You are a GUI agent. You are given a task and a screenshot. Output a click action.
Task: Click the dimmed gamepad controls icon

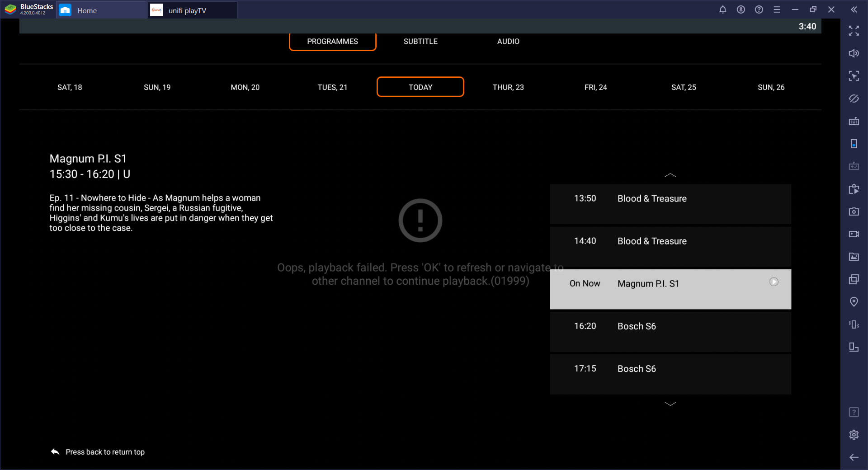coord(854,166)
